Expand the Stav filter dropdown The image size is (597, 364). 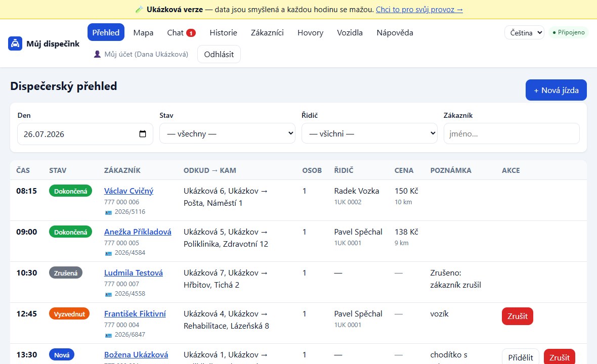[227, 133]
